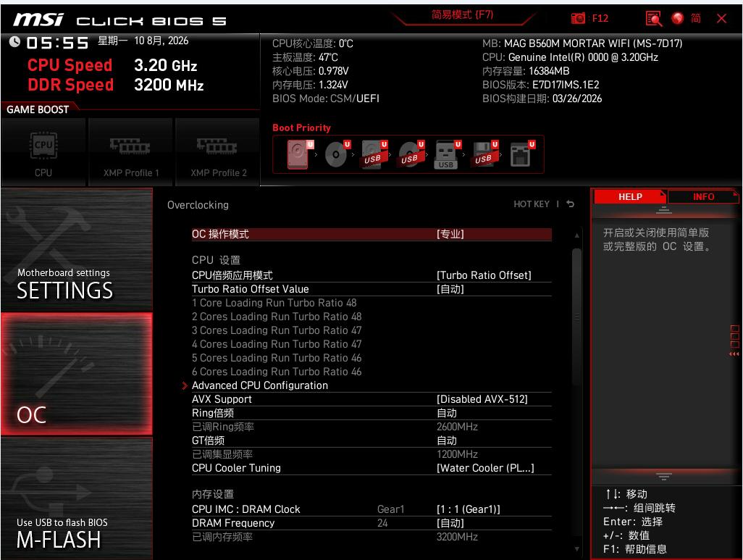743x560 pixels.
Task: Click the clock icon beside 05:55
Action: coord(14,42)
